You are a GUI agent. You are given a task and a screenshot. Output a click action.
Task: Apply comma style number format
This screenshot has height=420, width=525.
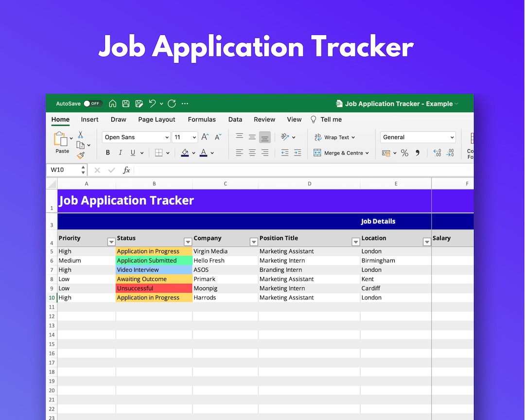coord(417,153)
